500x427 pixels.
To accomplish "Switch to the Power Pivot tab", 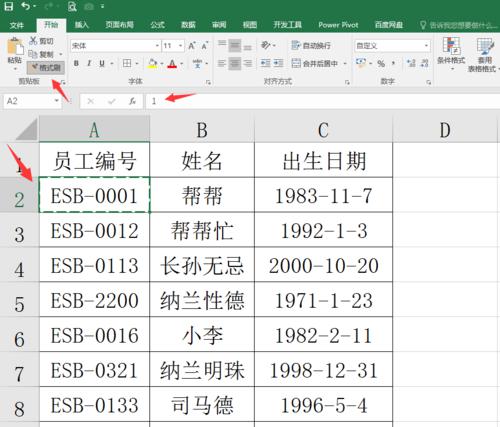I will pyautogui.click(x=338, y=25).
